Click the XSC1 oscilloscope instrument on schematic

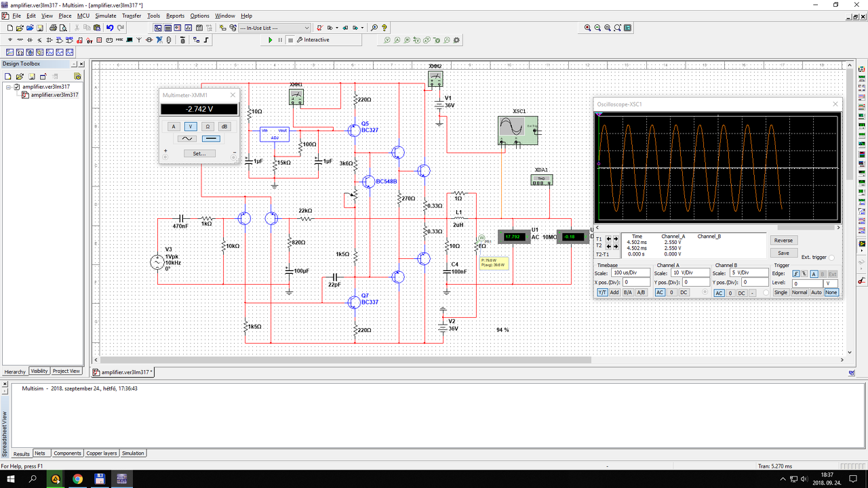tap(518, 129)
